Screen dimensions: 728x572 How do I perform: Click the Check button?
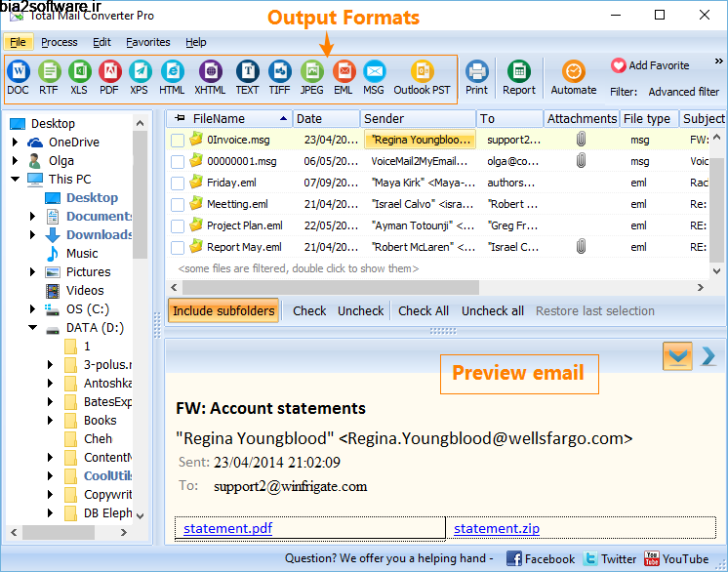(x=309, y=310)
